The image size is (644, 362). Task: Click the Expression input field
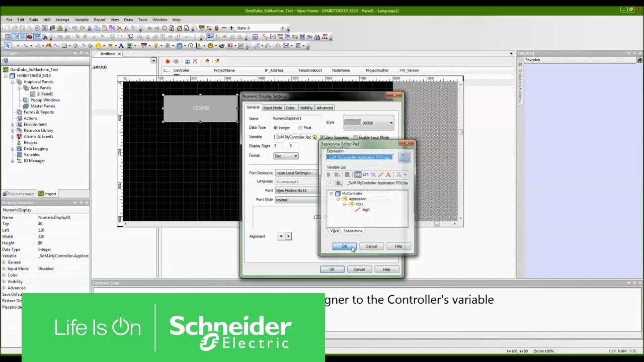(x=360, y=157)
